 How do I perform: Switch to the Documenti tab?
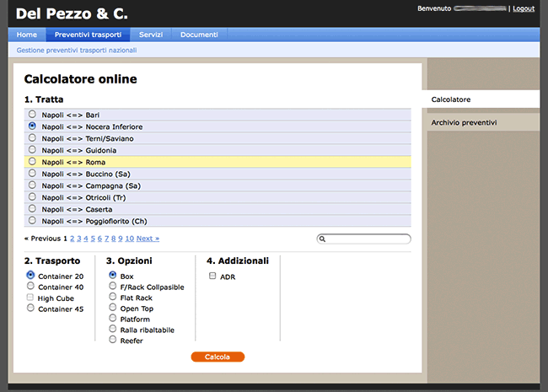point(199,35)
